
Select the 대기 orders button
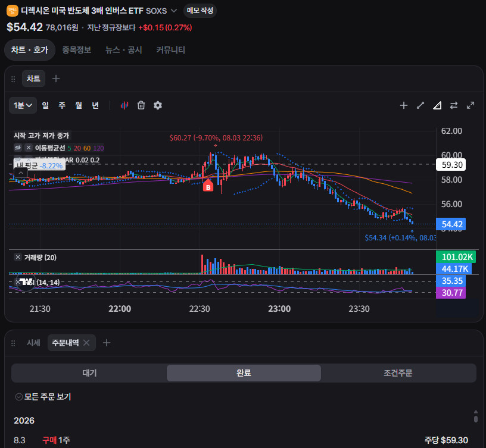pyautogui.click(x=89, y=373)
